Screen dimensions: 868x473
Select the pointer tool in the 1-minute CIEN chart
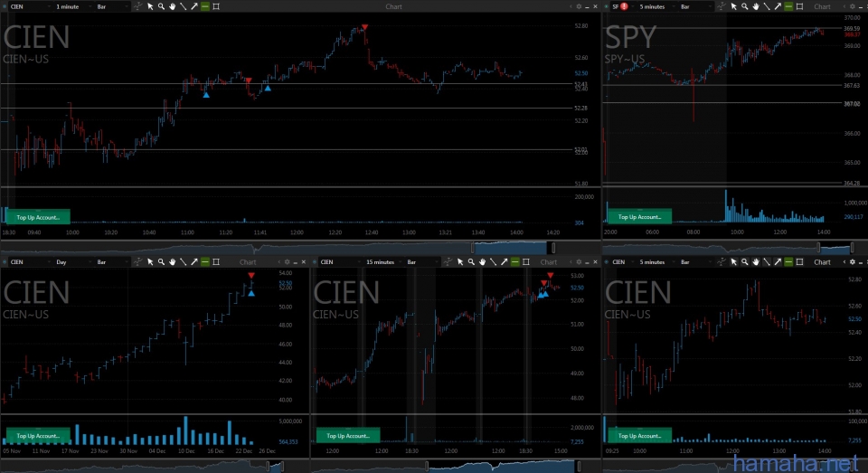[x=150, y=6]
